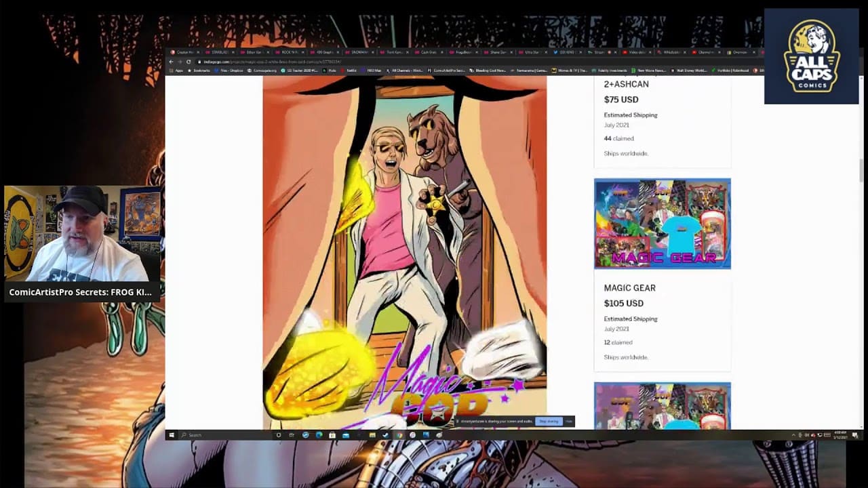Viewport: 868px width, 488px height.
Task: Expand the system tray hidden icons chevron
Action: pos(793,435)
